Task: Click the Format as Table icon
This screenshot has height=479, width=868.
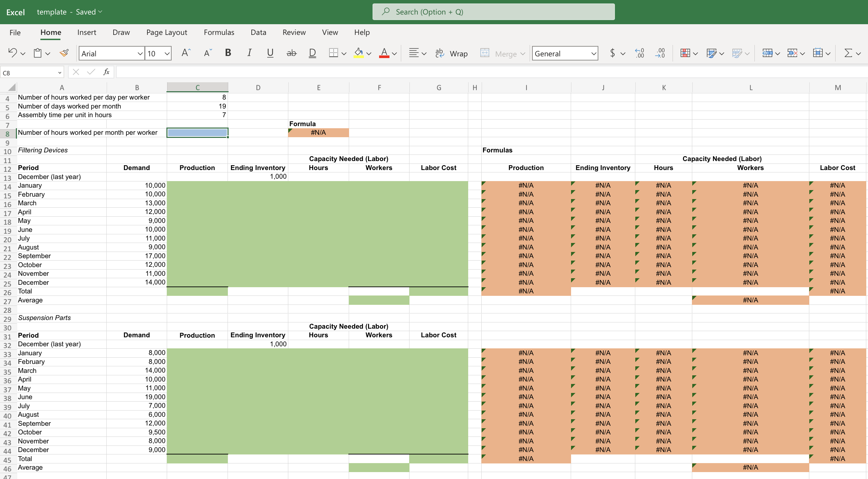Action: [x=711, y=53]
